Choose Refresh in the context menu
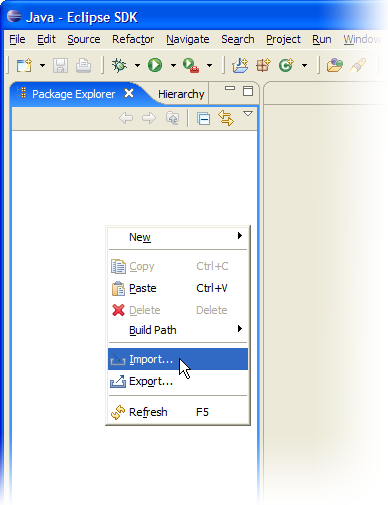Viewport: 388px width, 505px height. tap(178, 412)
